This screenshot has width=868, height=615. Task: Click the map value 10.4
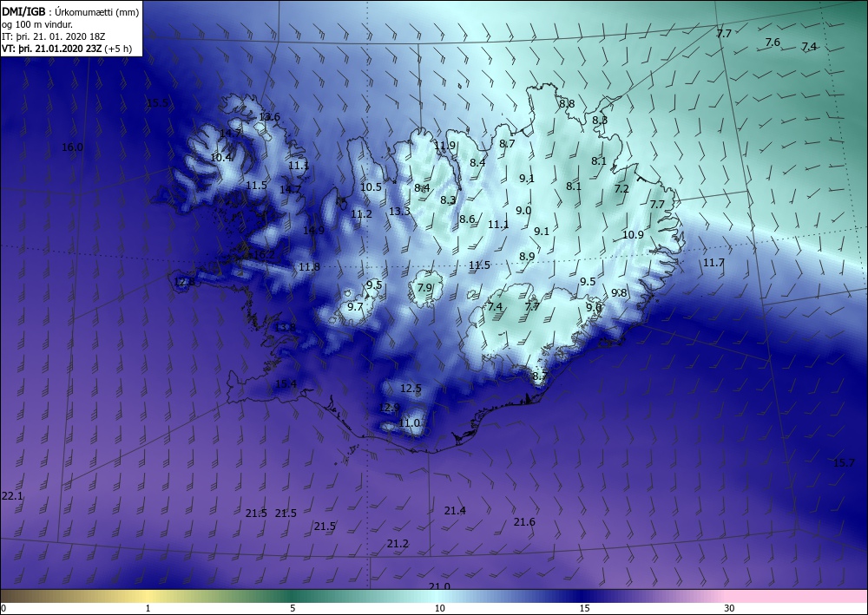click(x=220, y=158)
